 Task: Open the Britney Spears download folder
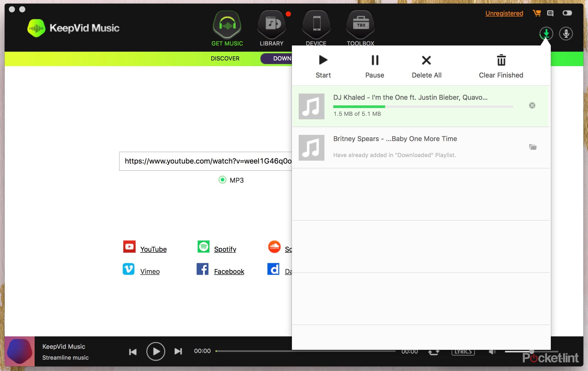[533, 147]
